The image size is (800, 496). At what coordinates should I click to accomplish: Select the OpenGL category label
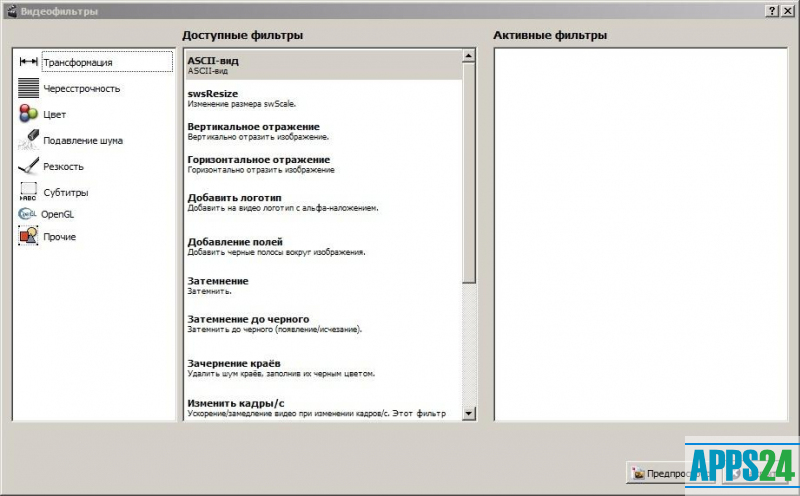pyautogui.click(x=58, y=214)
